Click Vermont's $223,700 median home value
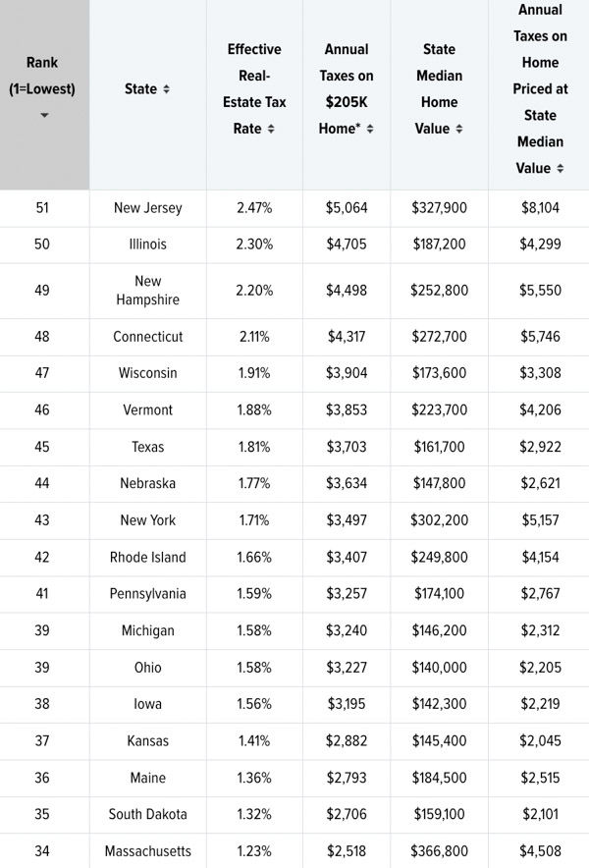Screen dimensions: 589x868 tap(439, 409)
